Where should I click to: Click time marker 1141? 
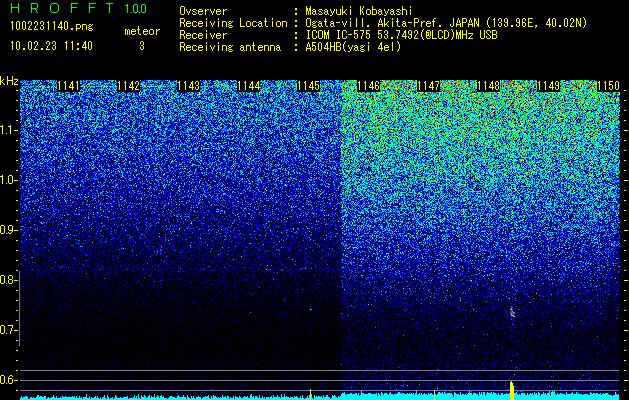point(69,86)
